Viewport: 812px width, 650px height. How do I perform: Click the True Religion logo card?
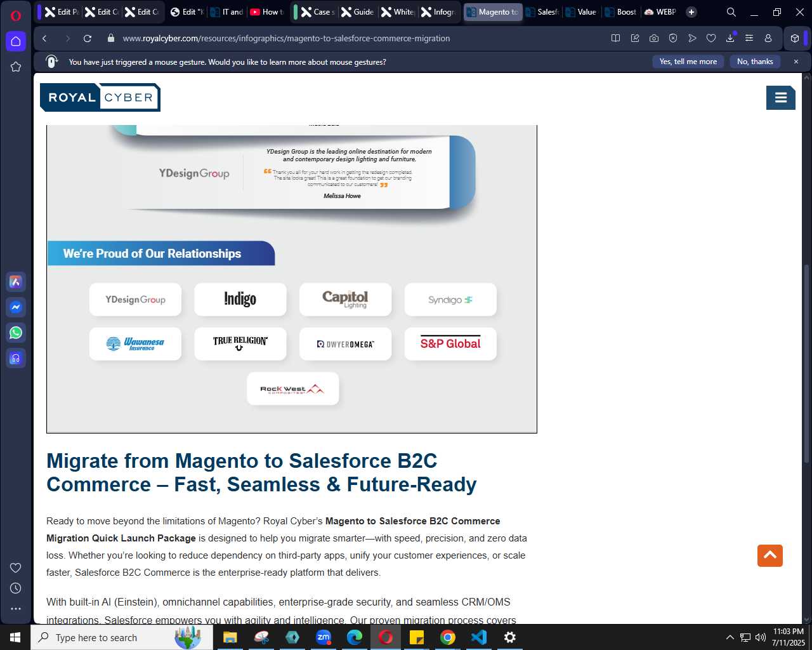(x=240, y=344)
